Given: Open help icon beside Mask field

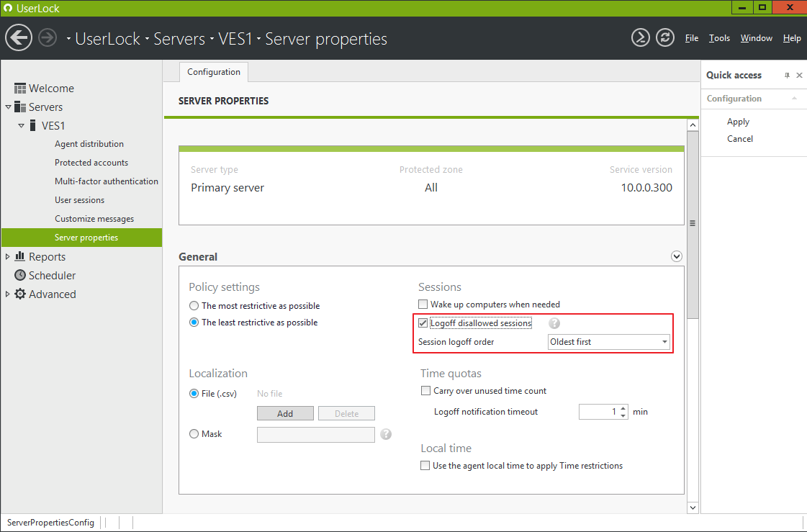Looking at the screenshot, I should [386, 434].
